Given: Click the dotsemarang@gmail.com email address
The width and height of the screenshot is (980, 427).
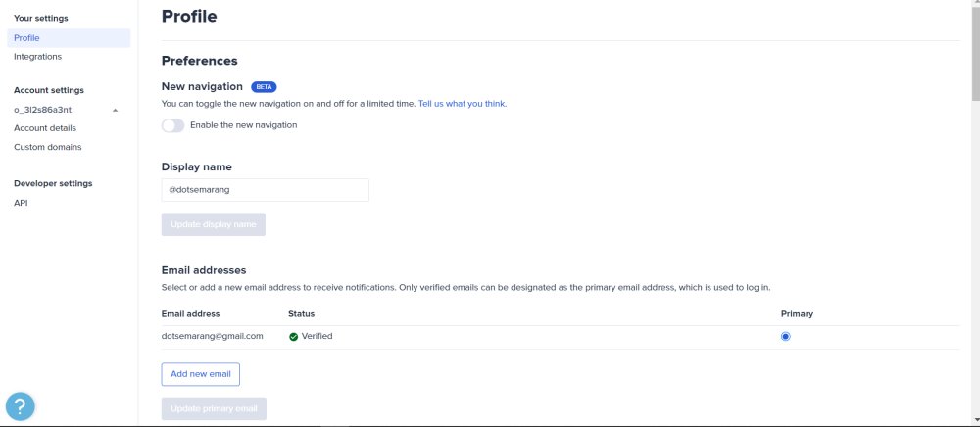Looking at the screenshot, I should point(213,336).
